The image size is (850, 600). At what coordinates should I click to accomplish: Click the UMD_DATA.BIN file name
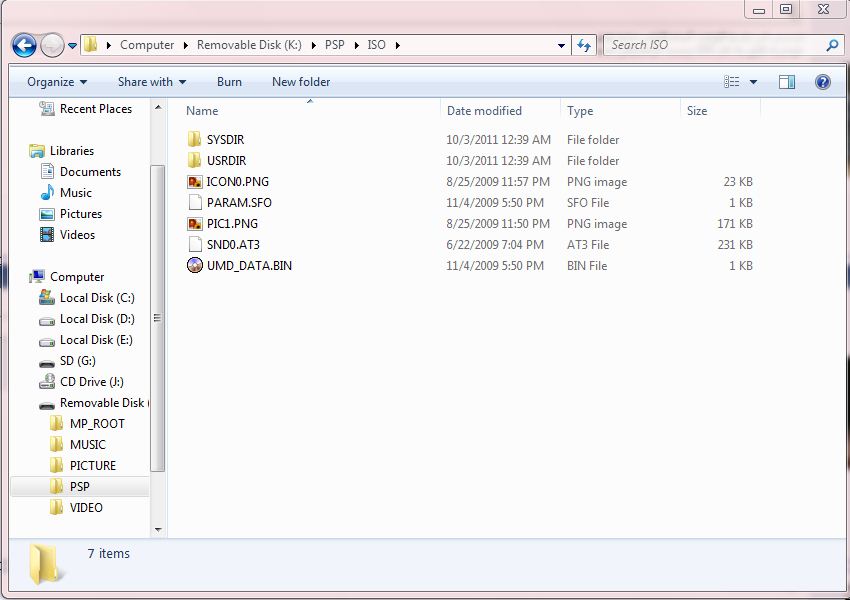(x=249, y=266)
